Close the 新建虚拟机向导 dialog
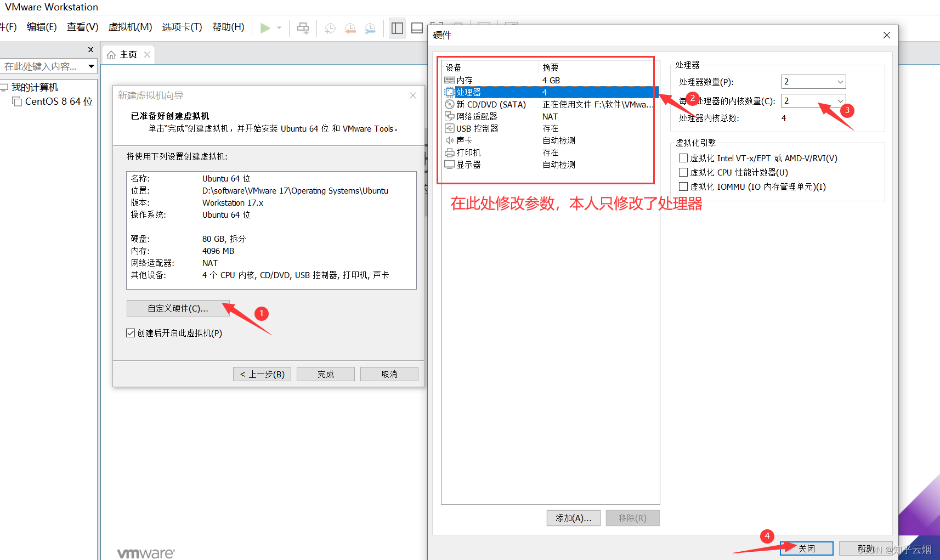Viewport: 940px width, 560px height. [x=413, y=95]
